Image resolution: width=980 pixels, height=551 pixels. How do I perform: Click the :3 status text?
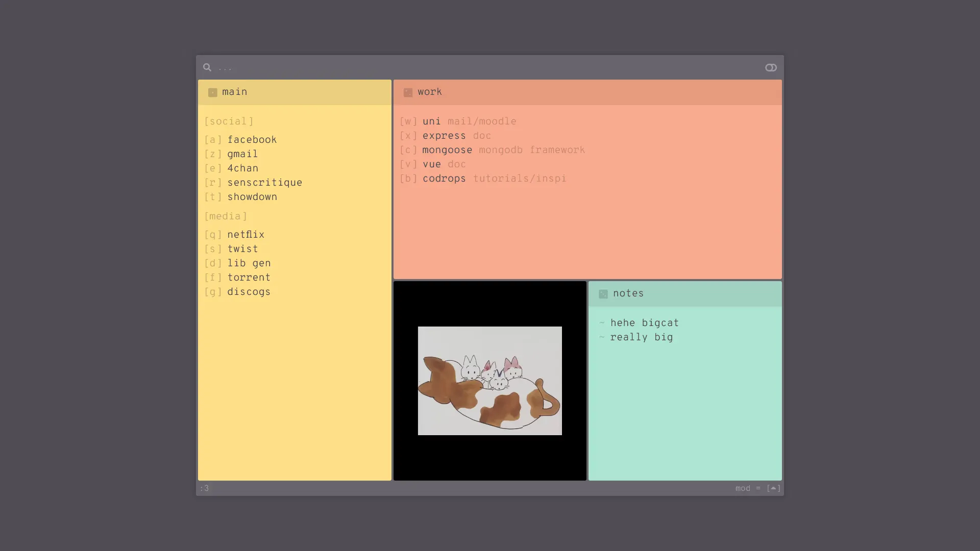204,488
